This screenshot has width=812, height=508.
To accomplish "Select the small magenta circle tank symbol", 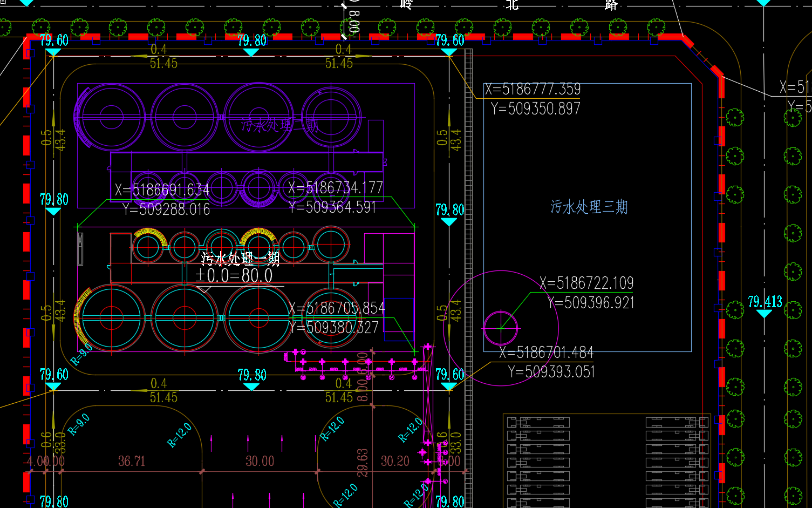I will [x=501, y=328].
